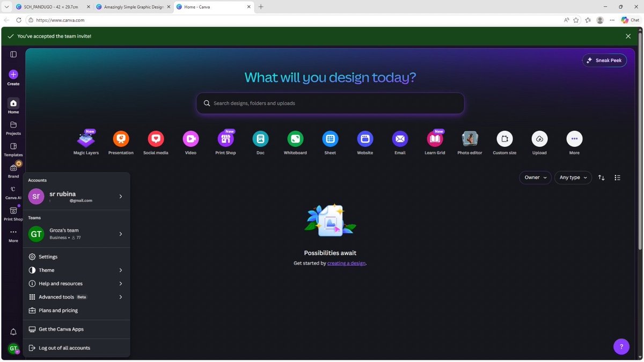Open Print Shop shortcut in design row
The width and height of the screenshot is (644, 362).
(x=225, y=143)
